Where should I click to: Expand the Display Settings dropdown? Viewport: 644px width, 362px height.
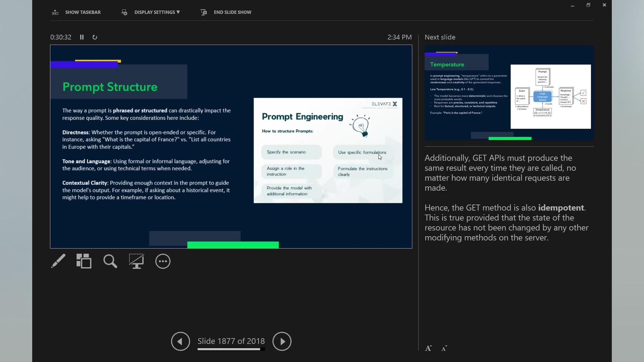(x=157, y=12)
